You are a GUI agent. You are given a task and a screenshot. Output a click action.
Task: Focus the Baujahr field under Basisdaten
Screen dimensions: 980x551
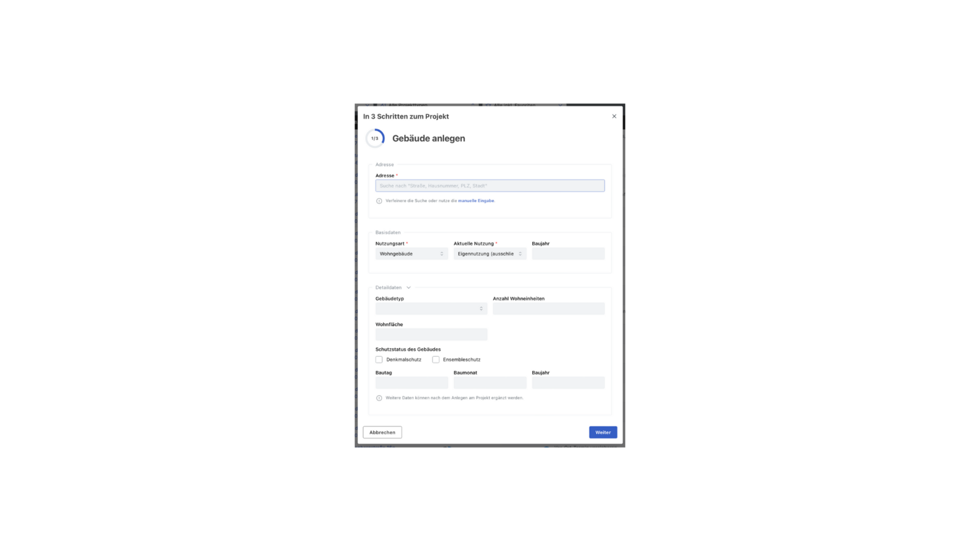568,253
